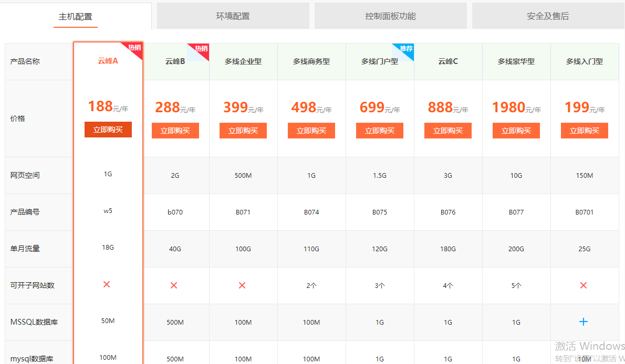
Task: Click 立即购买 for the 1980元 plan
Action: pos(516,131)
